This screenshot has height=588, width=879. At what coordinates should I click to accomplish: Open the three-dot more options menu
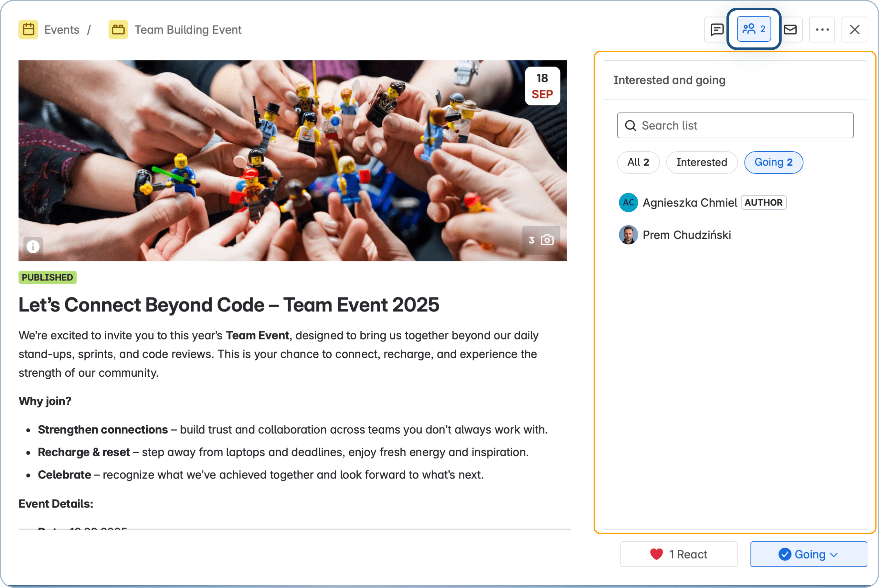coord(822,30)
